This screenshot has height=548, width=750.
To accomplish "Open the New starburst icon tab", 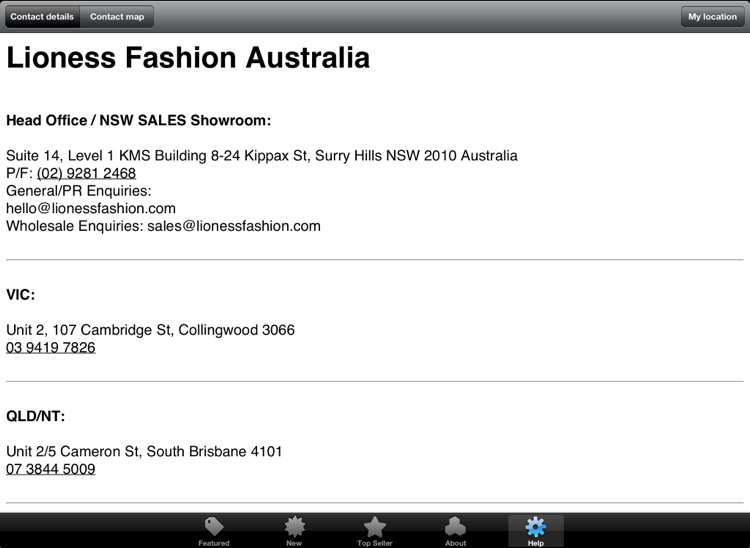I will point(294,531).
